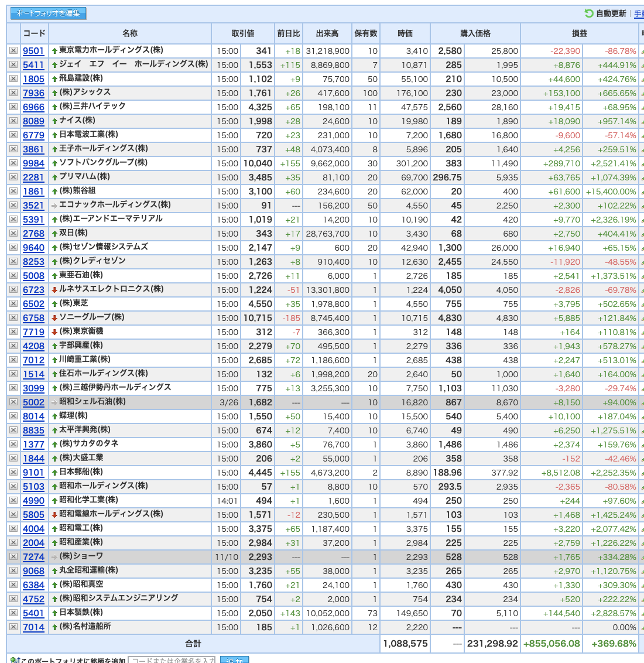Click the 損益 column header
644x663 pixels.
[x=579, y=33]
